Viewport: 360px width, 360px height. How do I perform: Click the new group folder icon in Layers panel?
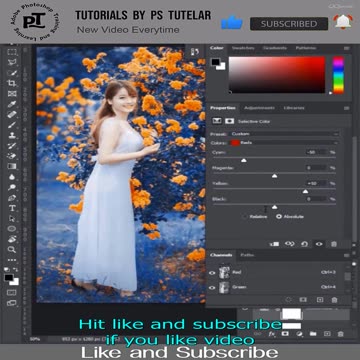point(313,333)
